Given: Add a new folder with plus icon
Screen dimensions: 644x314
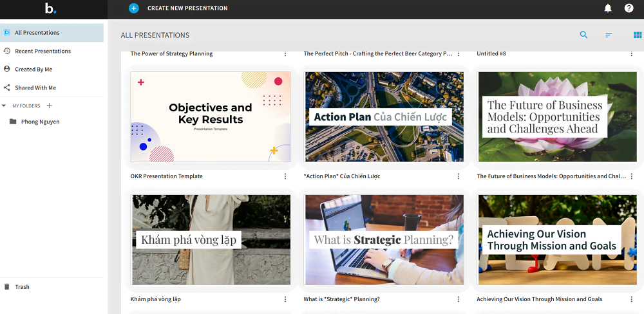Looking at the screenshot, I should click(x=50, y=106).
